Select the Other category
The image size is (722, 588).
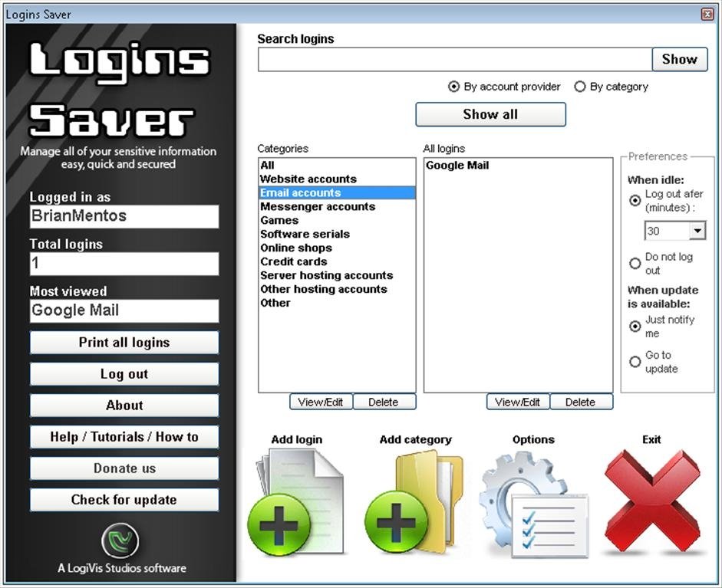tap(337, 304)
